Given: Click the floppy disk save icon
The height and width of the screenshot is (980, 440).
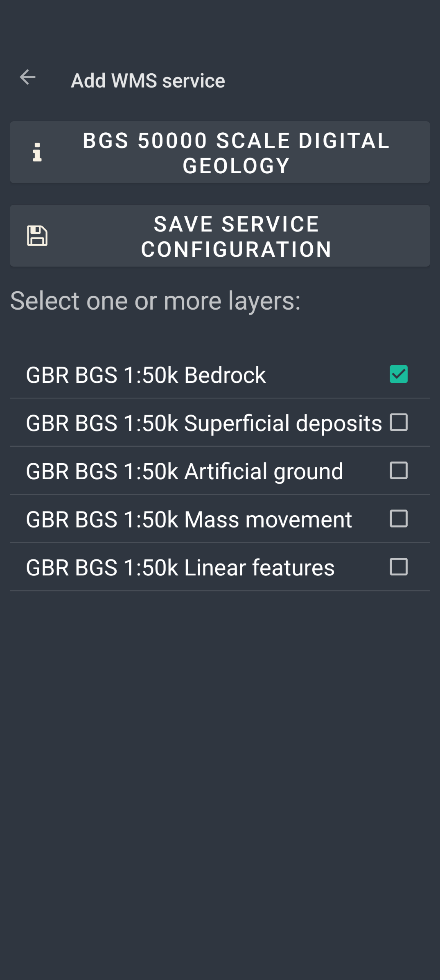Looking at the screenshot, I should (37, 236).
